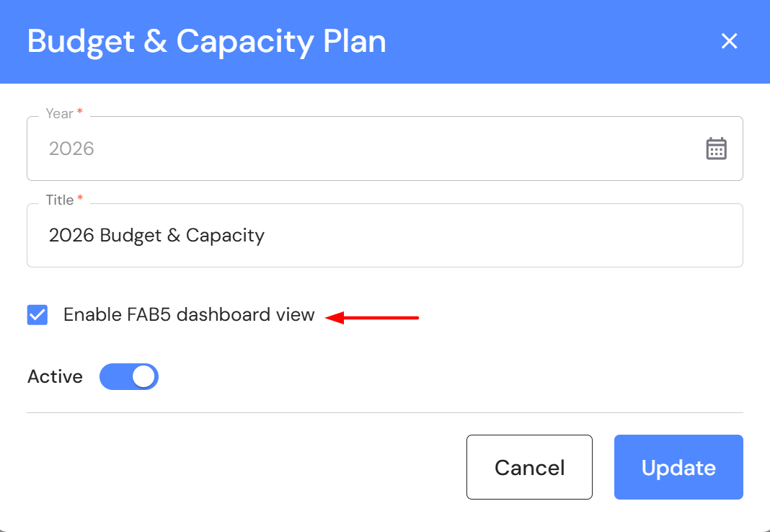Click the "Enable FAB5 dashboard view" label text

189,315
